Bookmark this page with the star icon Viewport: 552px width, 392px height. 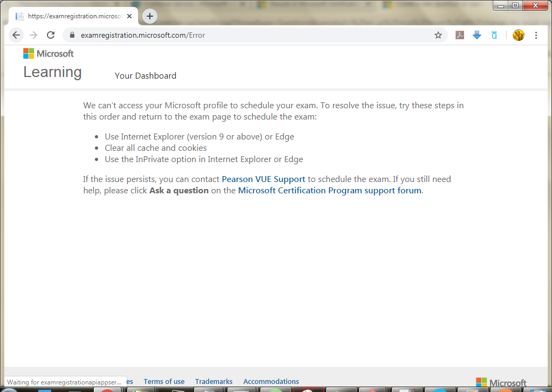coord(438,35)
